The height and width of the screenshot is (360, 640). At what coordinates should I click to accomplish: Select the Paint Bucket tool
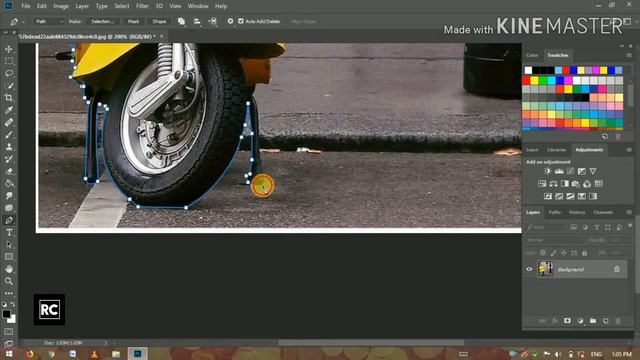(9, 184)
